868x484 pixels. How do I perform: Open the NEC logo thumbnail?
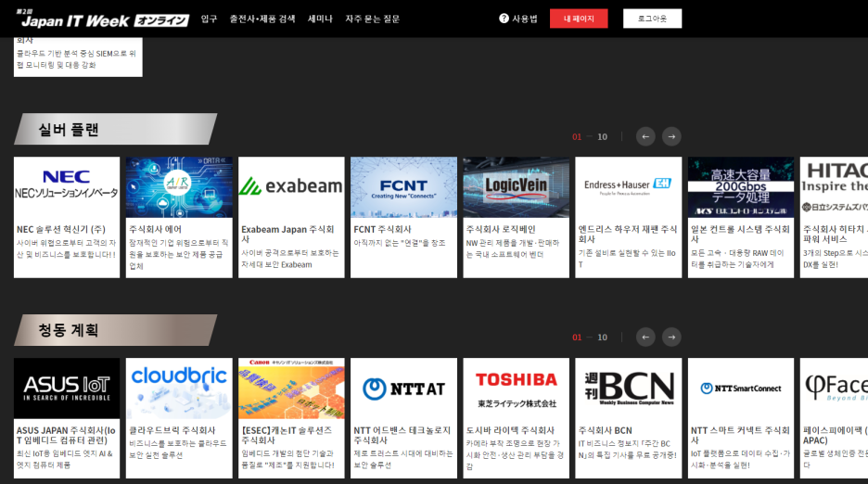point(67,187)
